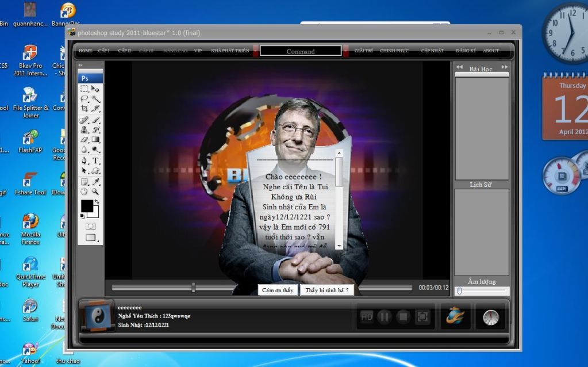Select the Hand tool
588x367 pixels.
[x=84, y=192]
